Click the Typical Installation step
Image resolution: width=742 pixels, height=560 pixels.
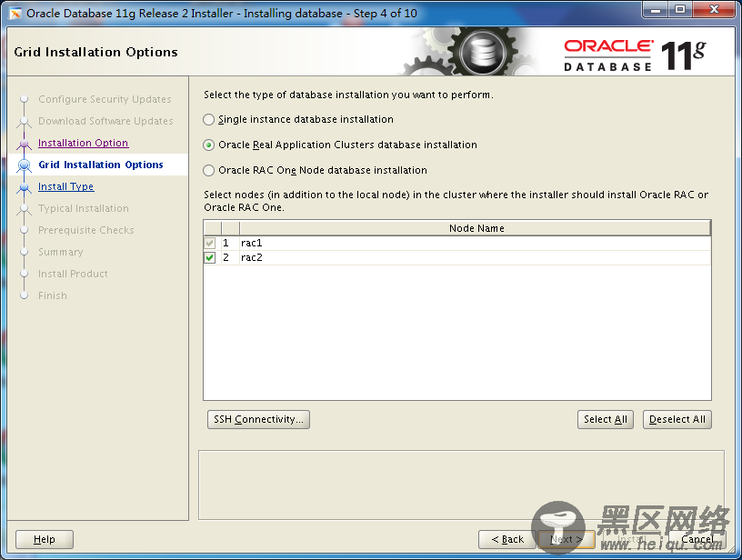point(84,208)
